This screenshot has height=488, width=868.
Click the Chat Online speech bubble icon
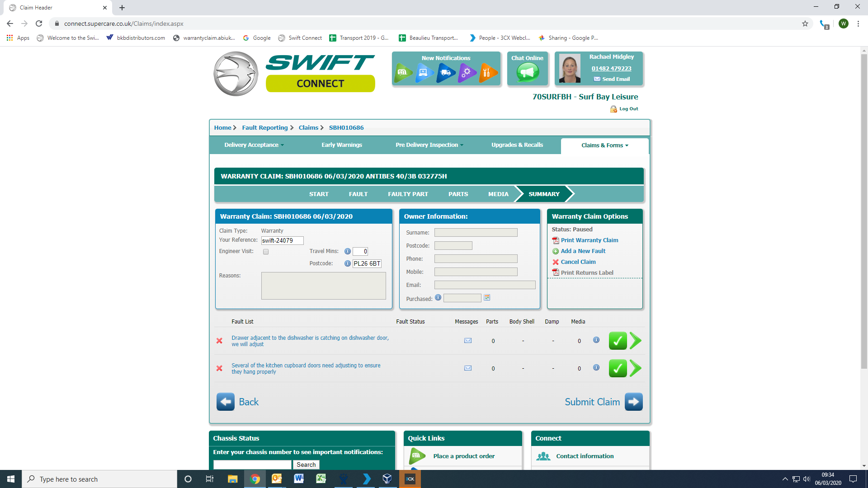pos(527,72)
